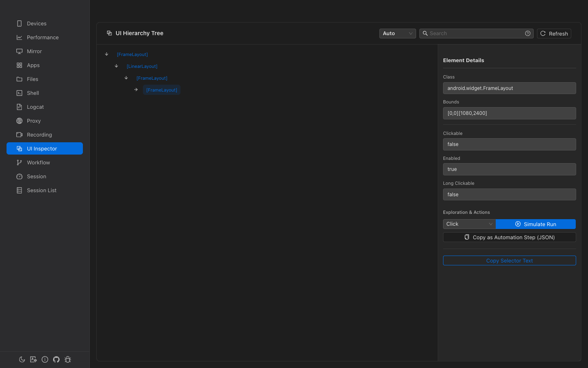This screenshot has height=368, width=588.
Task: Toggle dark mode with the moon icon
Action: 22,359
